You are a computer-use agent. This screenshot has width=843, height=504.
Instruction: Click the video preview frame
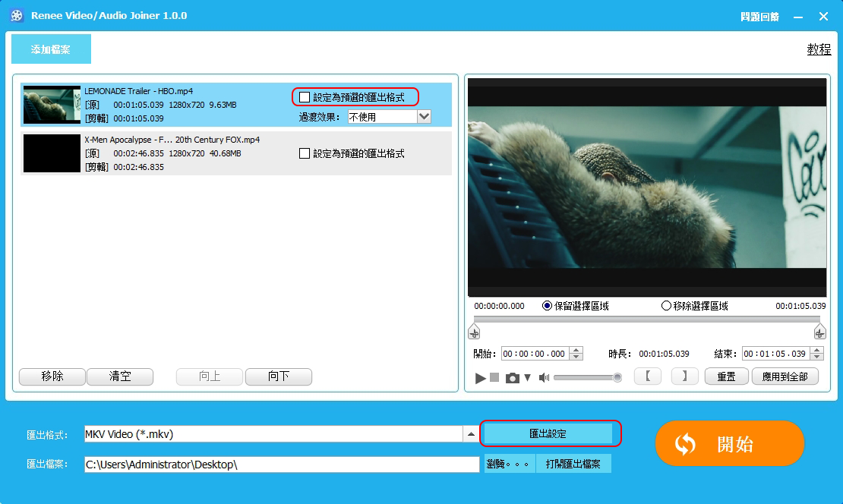point(647,187)
